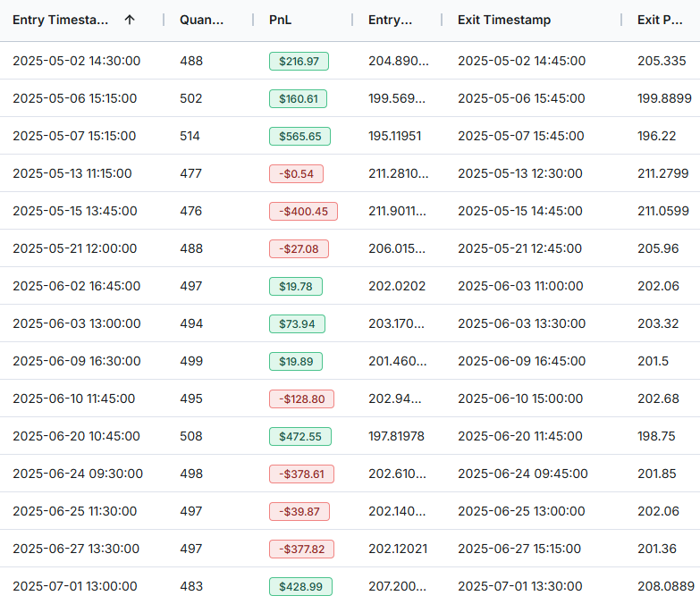Image resolution: width=700 pixels, height=604 pixels.
Task: Click entry price 202.12021
Action: coord(397,548)
